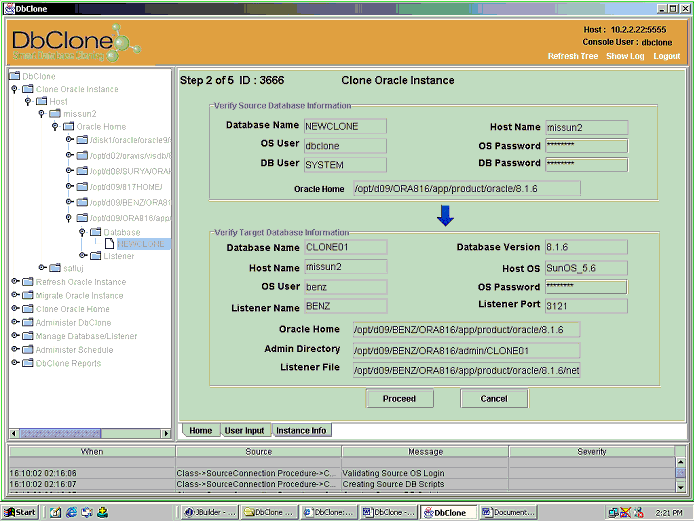
Task: Click the third quick launch icon
Action: click(87, 512)
